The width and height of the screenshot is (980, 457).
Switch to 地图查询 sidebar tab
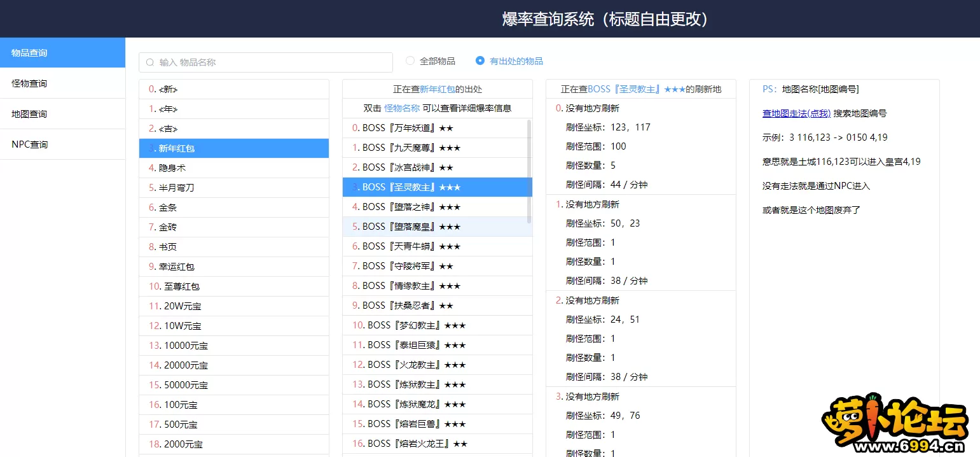(x=62, y=114)
